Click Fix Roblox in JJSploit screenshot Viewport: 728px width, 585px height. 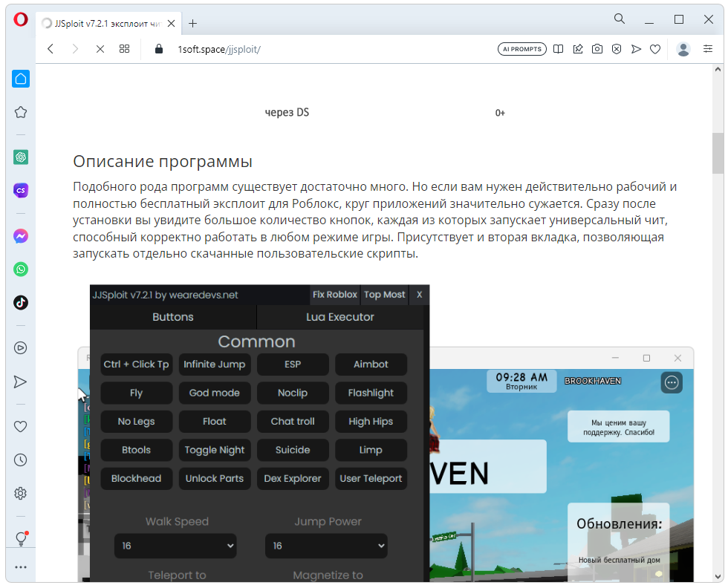coord(335,295)
